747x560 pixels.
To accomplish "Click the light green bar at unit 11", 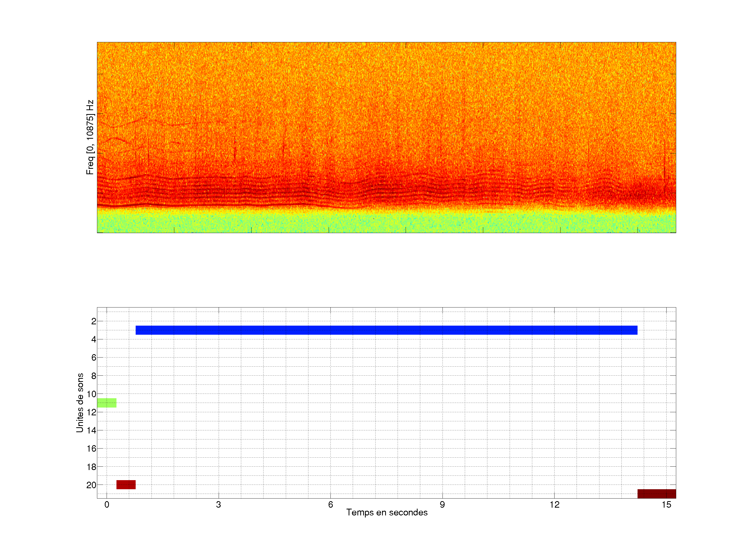I will 107,403.
